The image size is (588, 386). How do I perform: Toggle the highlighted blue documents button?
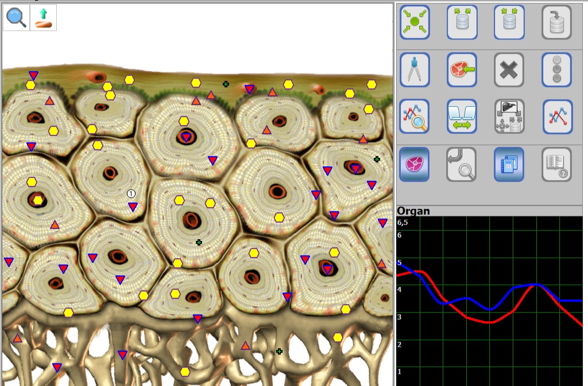coord(509,164)
